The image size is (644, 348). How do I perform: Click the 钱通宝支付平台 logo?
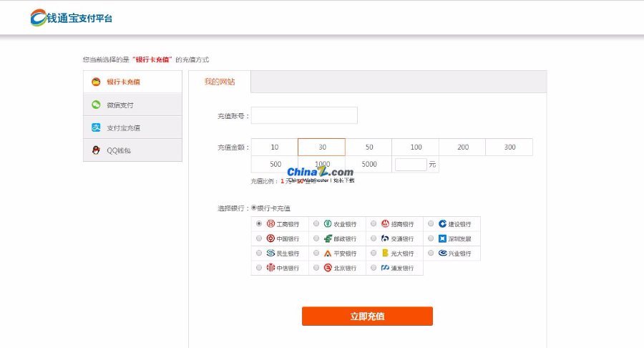click(x=71, y=18)
